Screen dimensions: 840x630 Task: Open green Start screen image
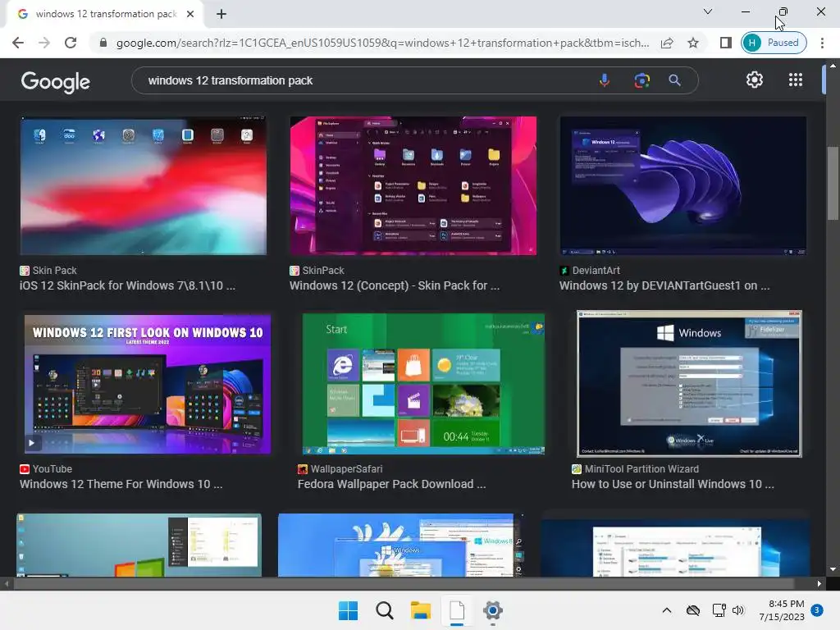[x=423, y=384]
